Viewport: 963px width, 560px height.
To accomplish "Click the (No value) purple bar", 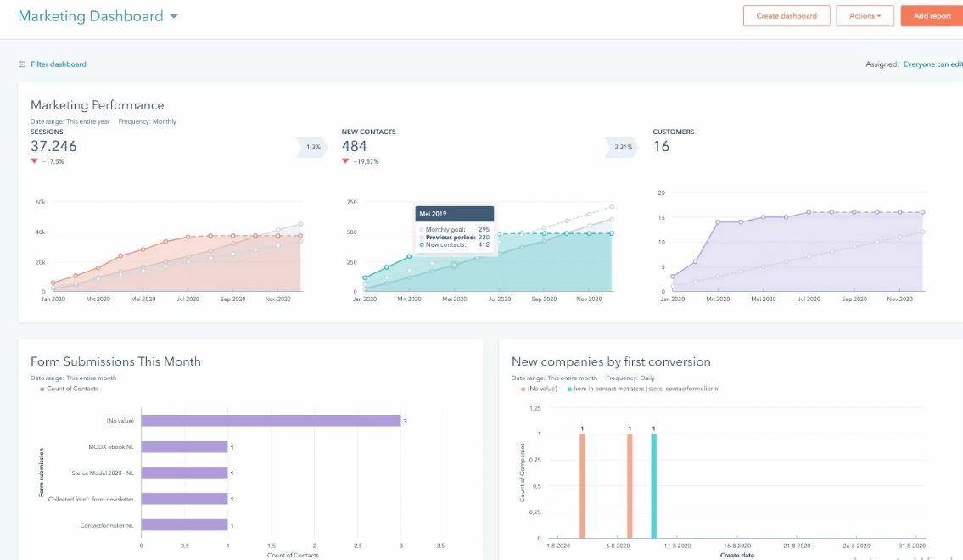I will (271, 421).
